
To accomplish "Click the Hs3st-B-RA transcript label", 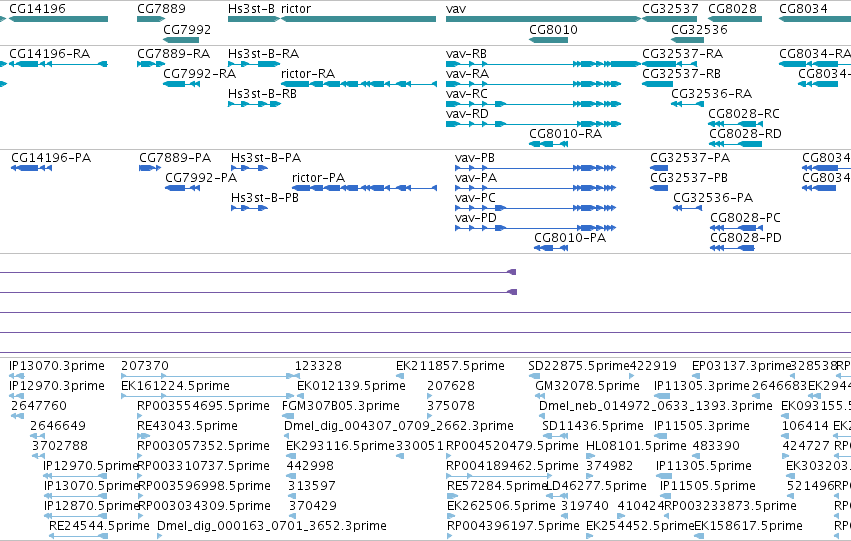I will pos(263,54).
